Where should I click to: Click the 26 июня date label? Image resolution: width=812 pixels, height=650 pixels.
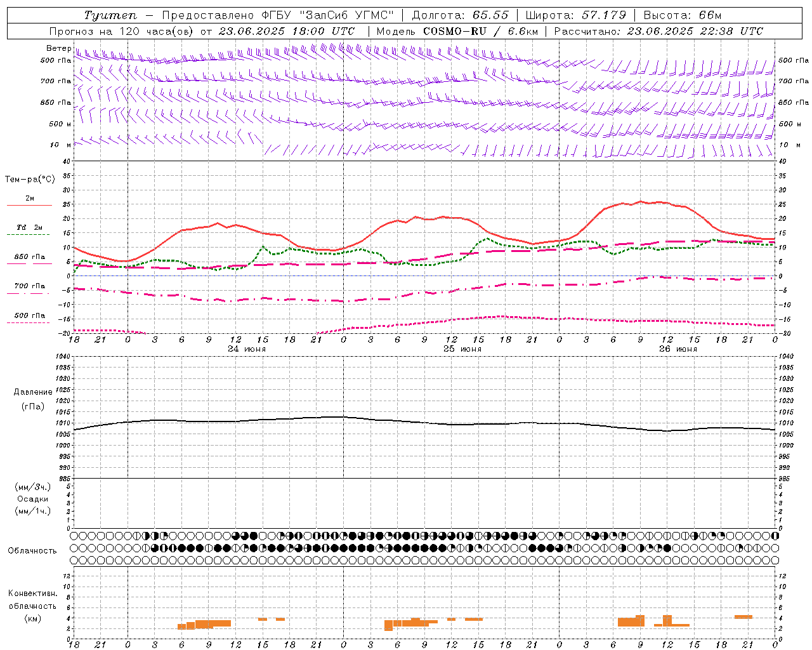click(678, 349)
